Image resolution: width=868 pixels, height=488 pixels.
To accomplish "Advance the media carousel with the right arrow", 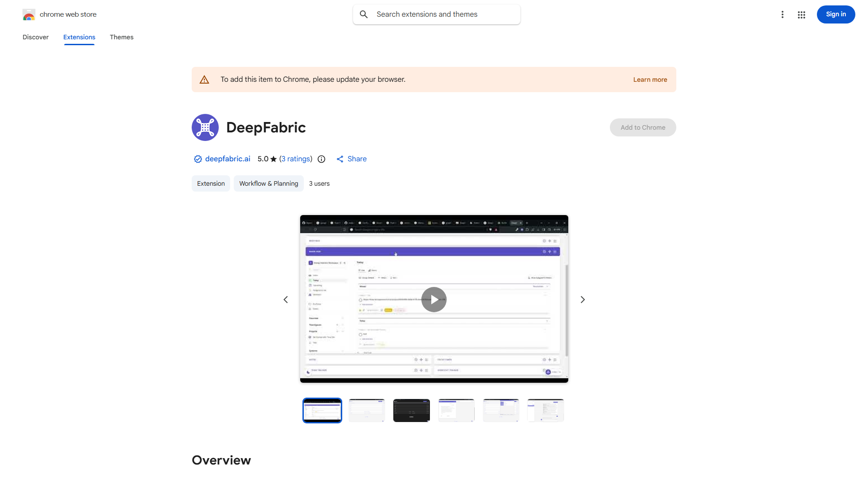I will click(x=582, y=299).
